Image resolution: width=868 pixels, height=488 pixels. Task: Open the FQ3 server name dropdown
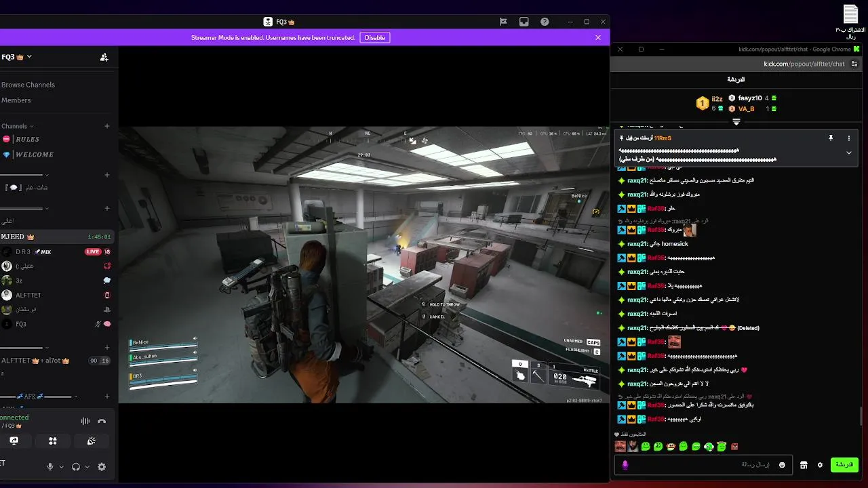point(16,57)
